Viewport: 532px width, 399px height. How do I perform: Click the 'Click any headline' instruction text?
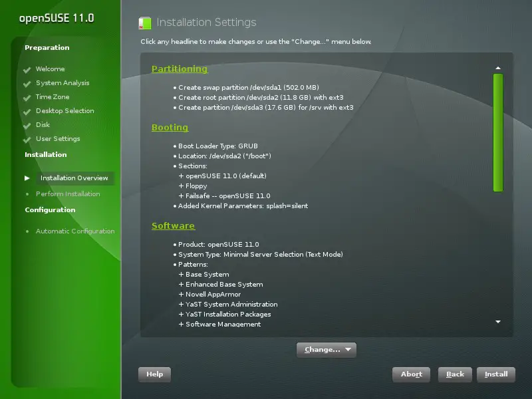(256, 42)
